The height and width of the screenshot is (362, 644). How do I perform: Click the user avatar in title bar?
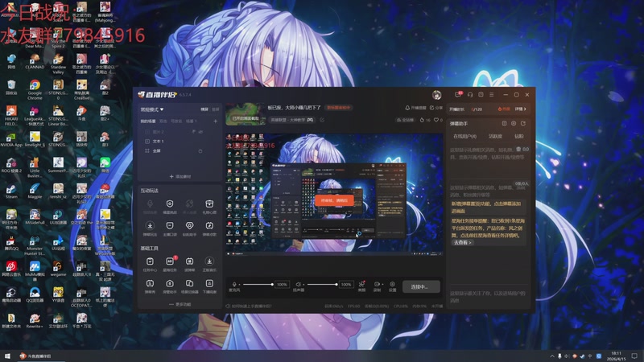tap(436, 95)
